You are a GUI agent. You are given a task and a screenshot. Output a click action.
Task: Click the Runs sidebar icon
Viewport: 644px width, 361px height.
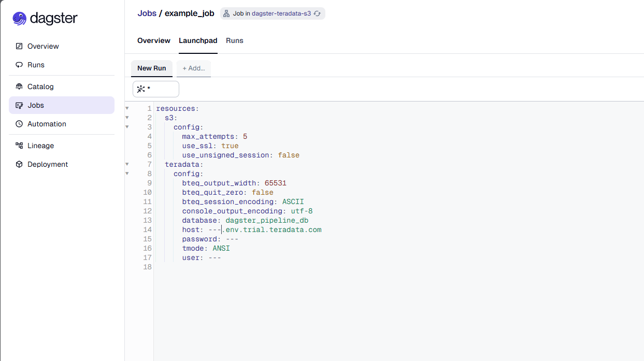point(19,65)
